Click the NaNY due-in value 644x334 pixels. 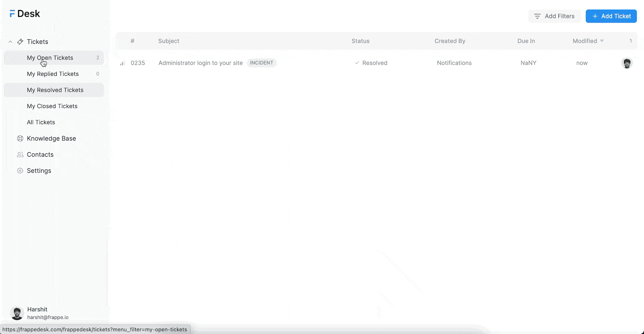pyautogui.click(x=528, y=63)
